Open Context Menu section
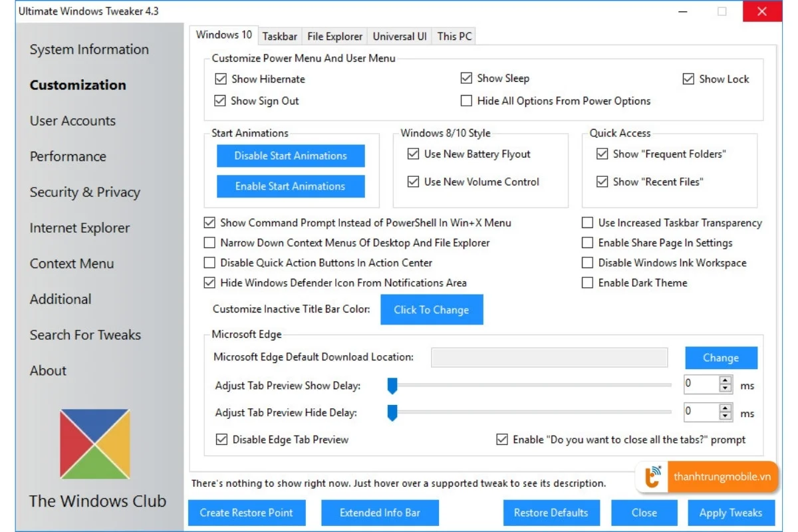 [72, 263]
